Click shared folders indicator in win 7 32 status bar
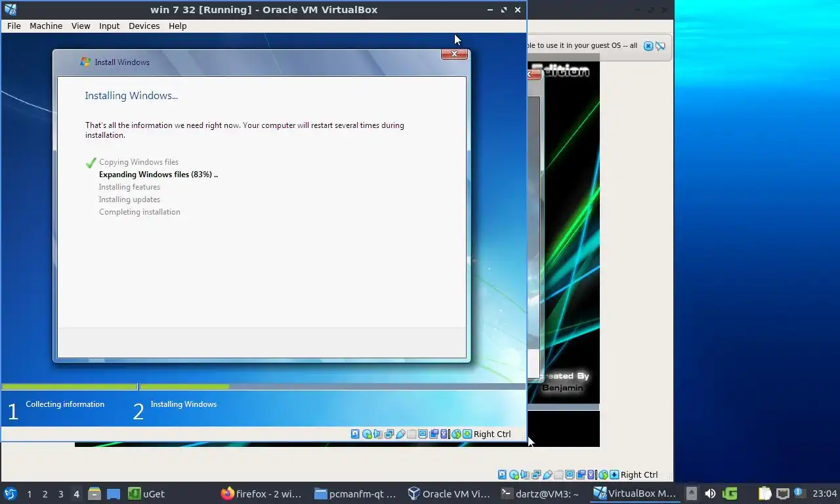This screenshot has height=504, width=840. (x=411, y=434)
